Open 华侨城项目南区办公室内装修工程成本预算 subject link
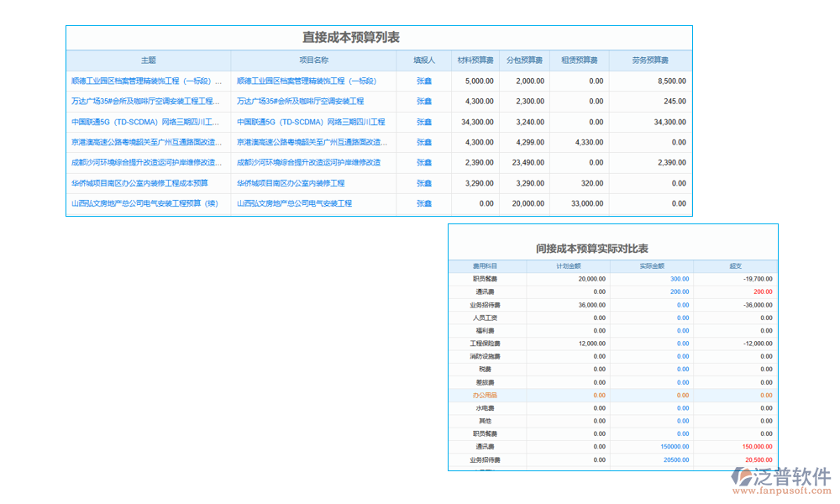This screenshot has height=504, width=840. pyautogui.click(x=139, y=183)
